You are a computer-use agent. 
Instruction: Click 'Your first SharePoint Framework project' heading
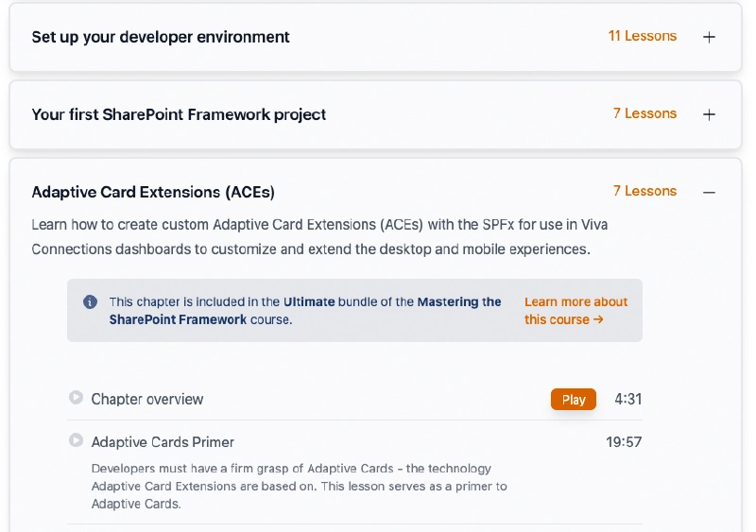pos(179,114)
